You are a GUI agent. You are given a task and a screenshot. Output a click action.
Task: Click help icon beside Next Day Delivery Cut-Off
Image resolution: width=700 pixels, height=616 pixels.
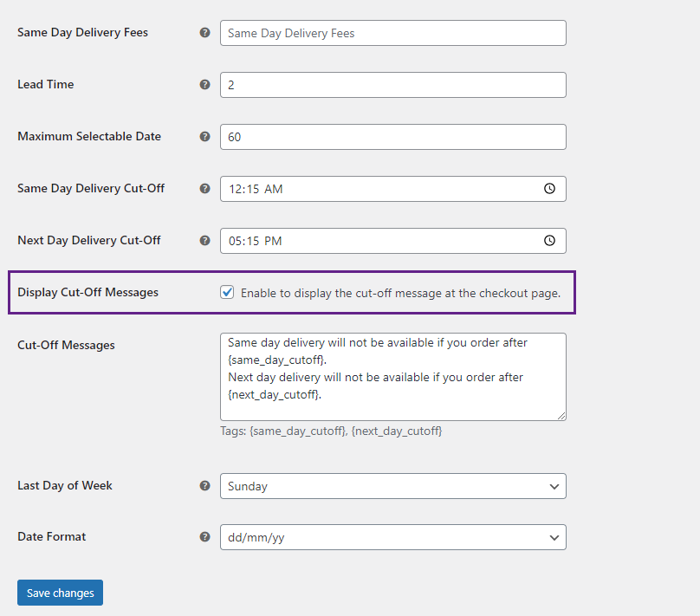[x=204, y=241]
